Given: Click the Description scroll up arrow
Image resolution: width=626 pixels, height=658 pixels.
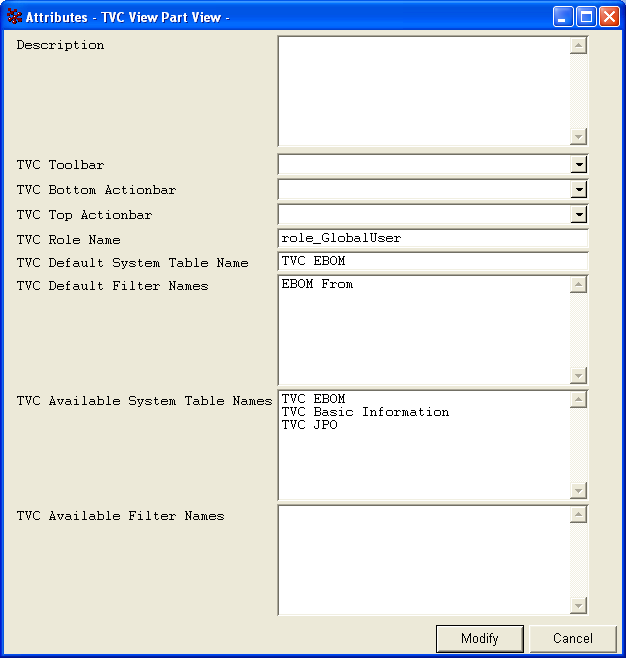Looking at the screenshot, I should click(x=578, y=46).
